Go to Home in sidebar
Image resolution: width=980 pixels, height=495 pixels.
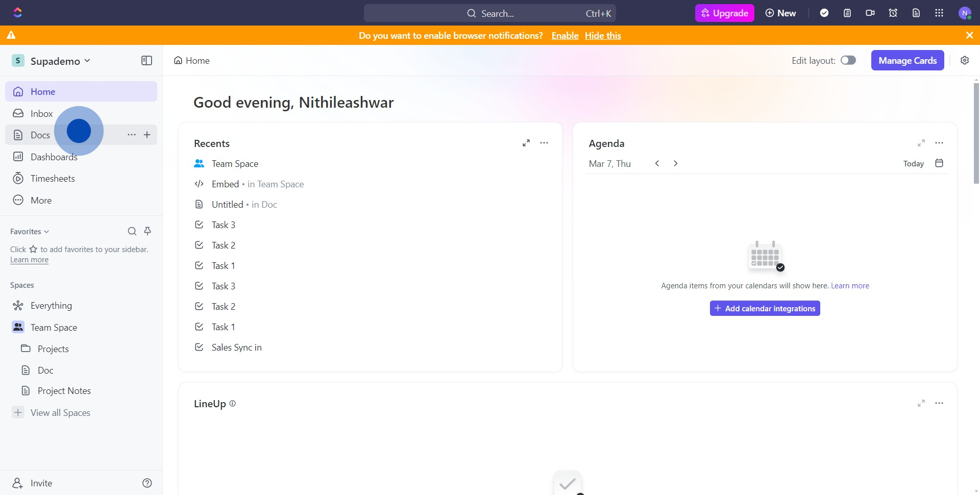point(81,92)
